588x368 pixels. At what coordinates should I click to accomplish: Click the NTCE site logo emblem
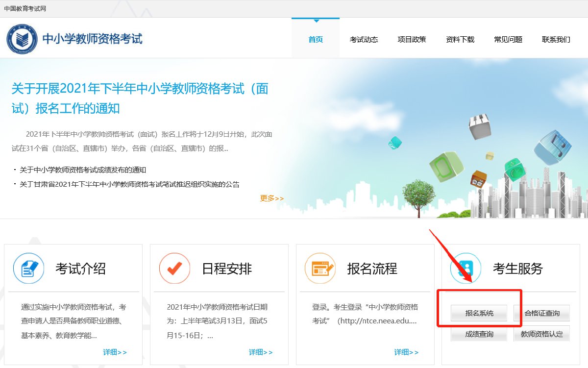pyautogui.click(x=22, y=39)
